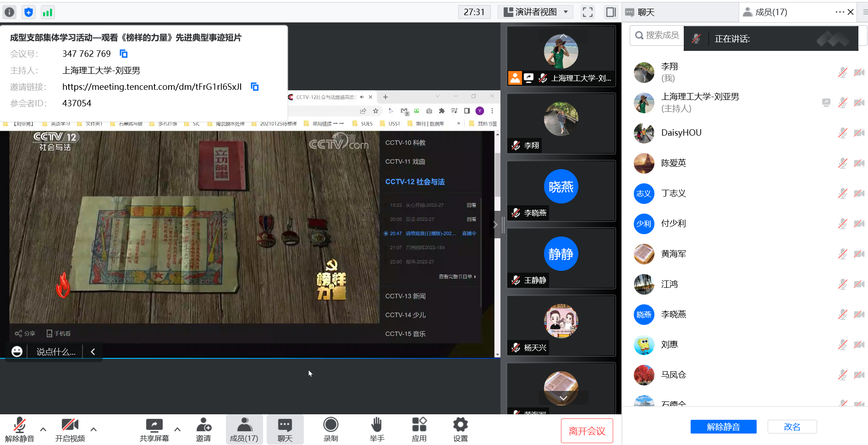Unmute microphone in bottom toolbar

coord(20,429)
